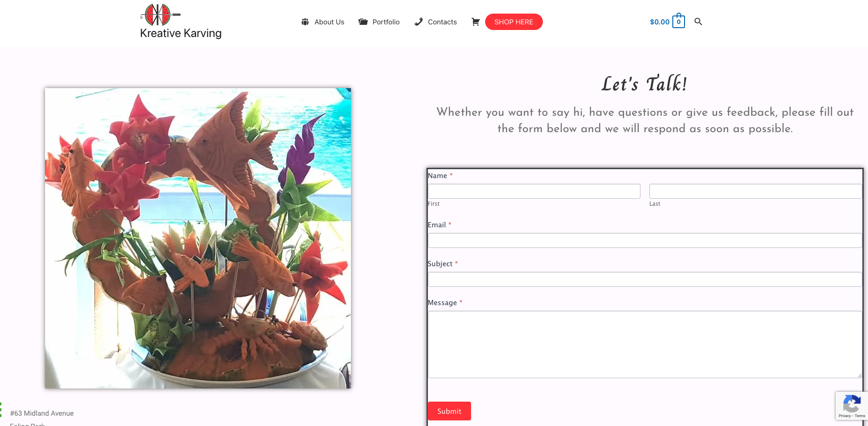The width and height of the screenshot is (868, 426).
Task: Click the $0.00 cart total link
Action: pyautogui.click(x=660, y=22)
